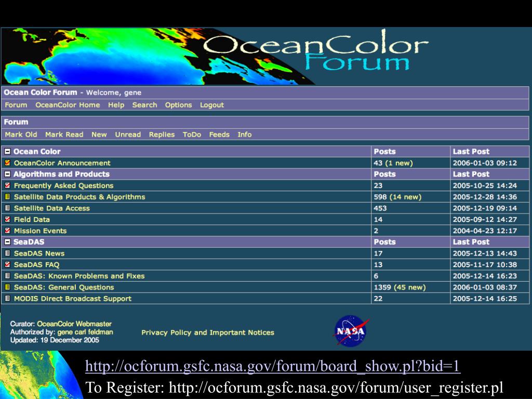Click the gene carl feldman link
The image size is (532, 399).
pos(85,332)
